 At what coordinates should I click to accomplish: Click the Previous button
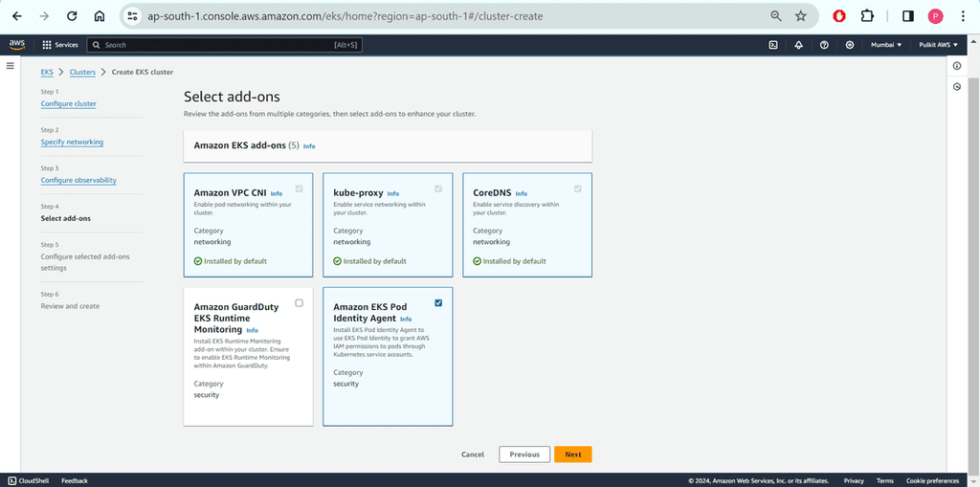point(524,454)
